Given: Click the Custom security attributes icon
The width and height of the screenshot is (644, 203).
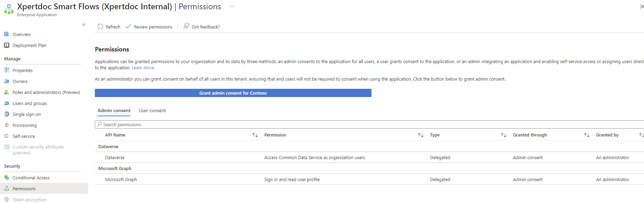Looking at the screenshot, I should coord(7,147).
